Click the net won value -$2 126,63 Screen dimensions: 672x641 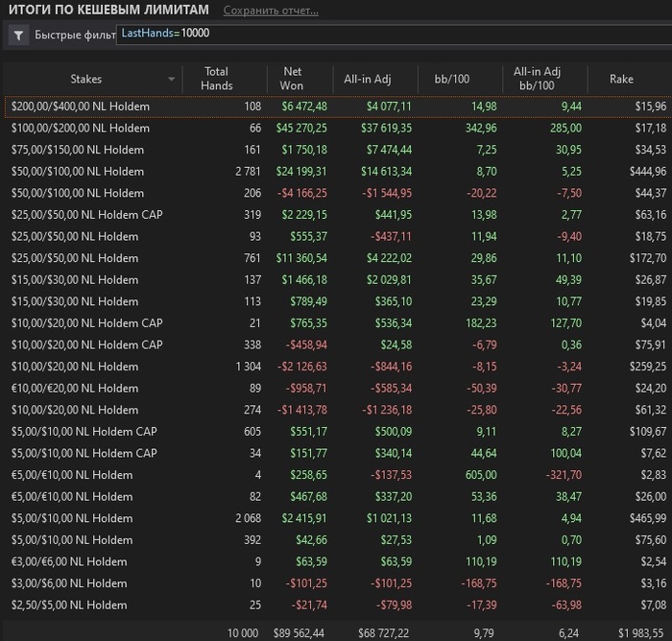pyautogui.click(x=301, y=367)
